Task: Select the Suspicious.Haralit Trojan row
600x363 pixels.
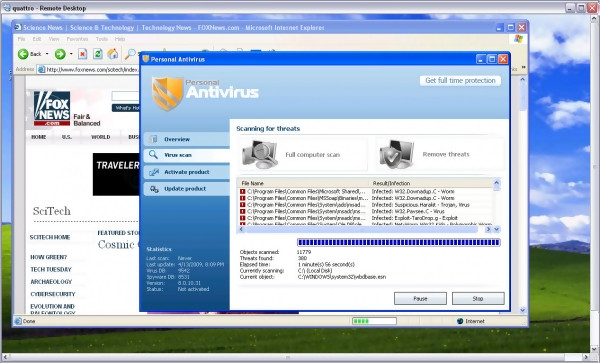Action: point(365,205)
